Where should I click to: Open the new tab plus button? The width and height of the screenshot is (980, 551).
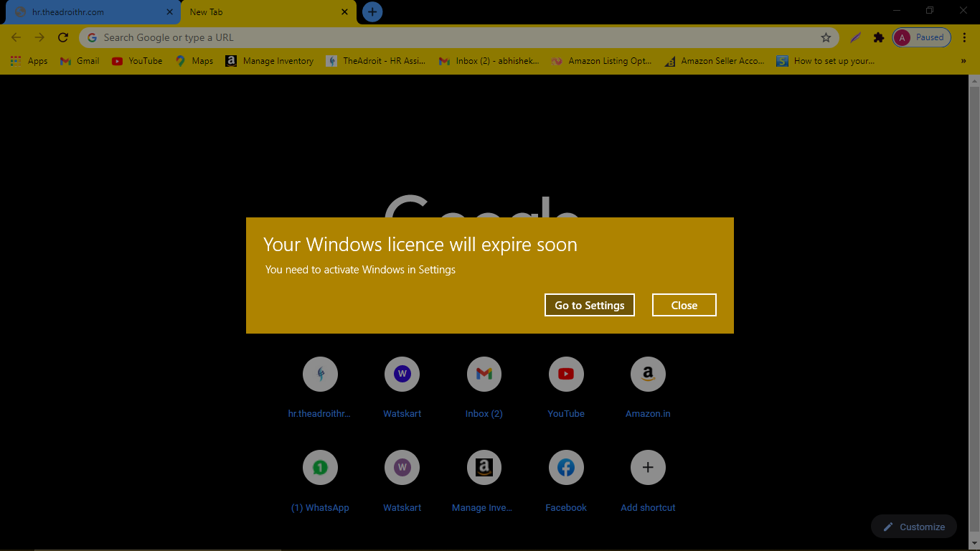pos(372,11)
